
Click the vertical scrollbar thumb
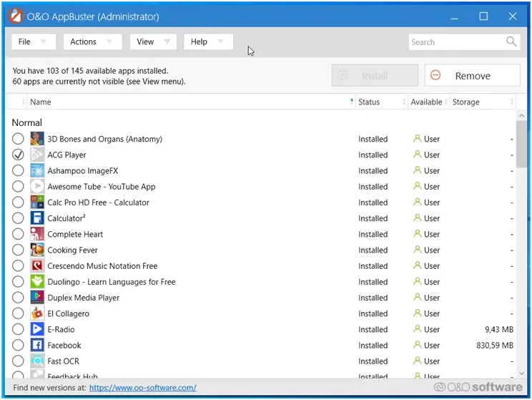(521, 144)
